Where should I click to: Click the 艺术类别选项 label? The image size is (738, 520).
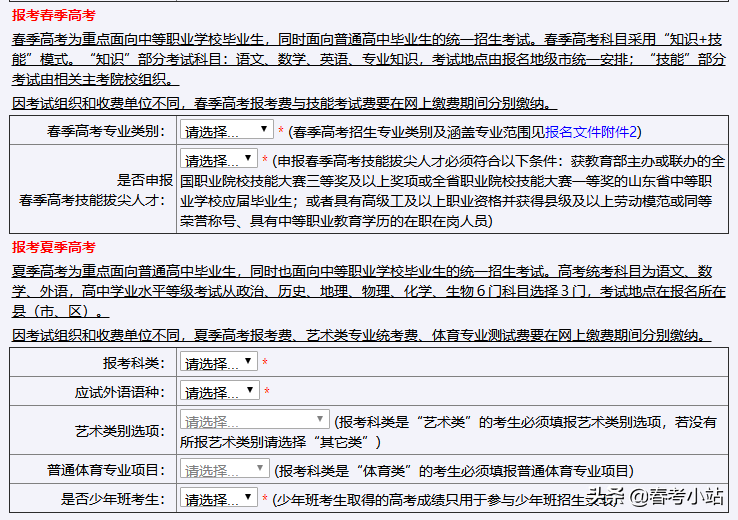point(120,431)
